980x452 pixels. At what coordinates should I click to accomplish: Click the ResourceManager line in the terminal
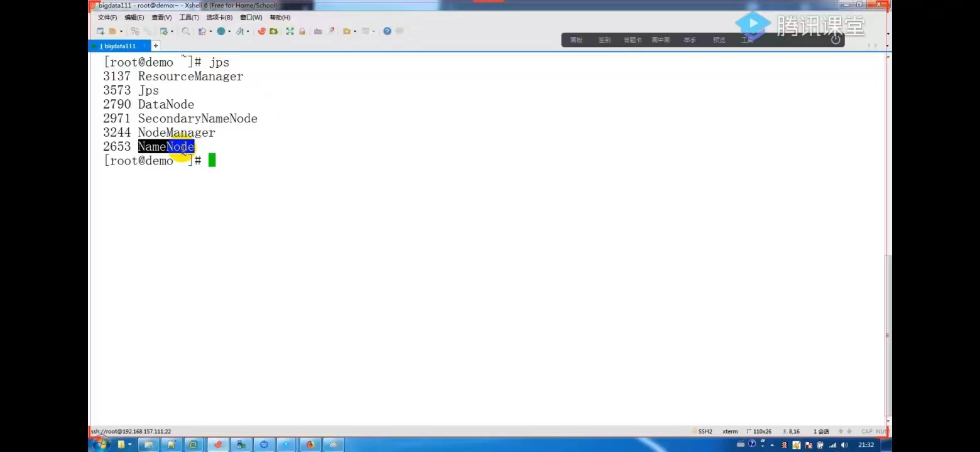pos(173,77)
